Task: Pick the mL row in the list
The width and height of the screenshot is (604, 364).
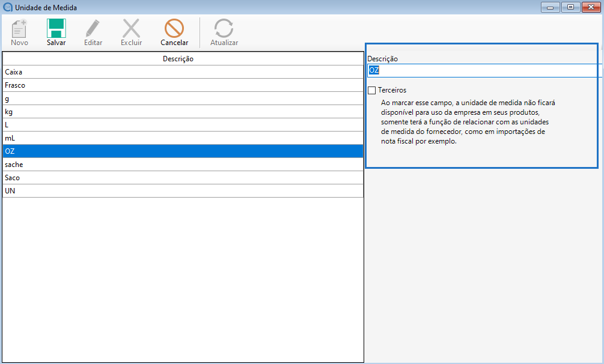Action: (x=183, y=138)
